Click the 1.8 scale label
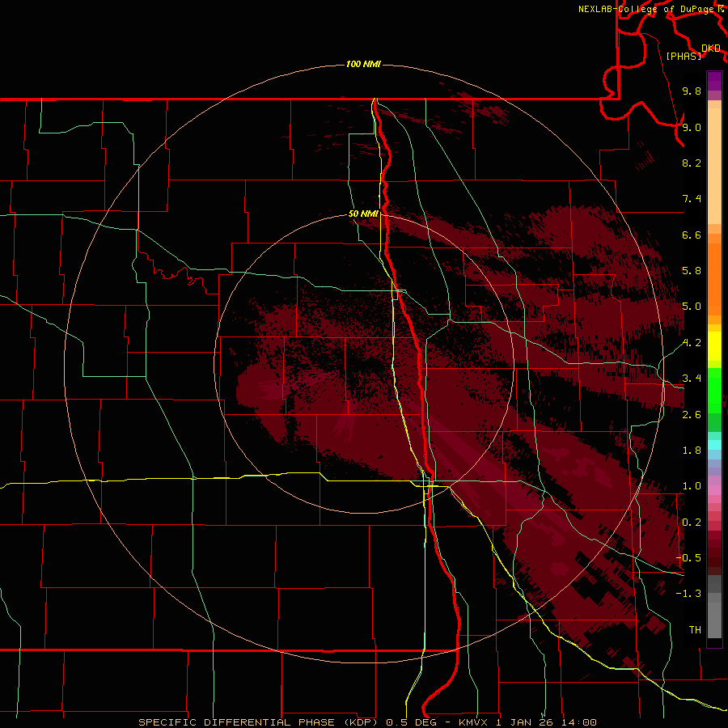This screenshot has width=728, height=728. click(692, 451)
